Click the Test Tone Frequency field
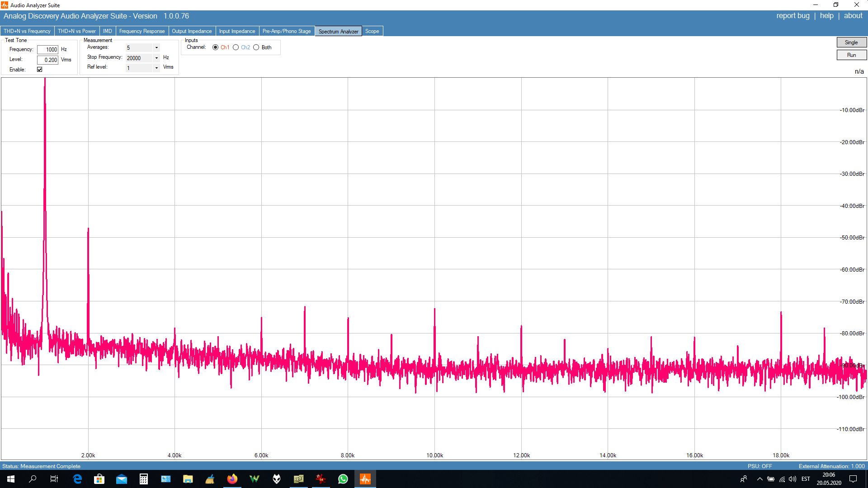The image size is (868, 488). 47,50
